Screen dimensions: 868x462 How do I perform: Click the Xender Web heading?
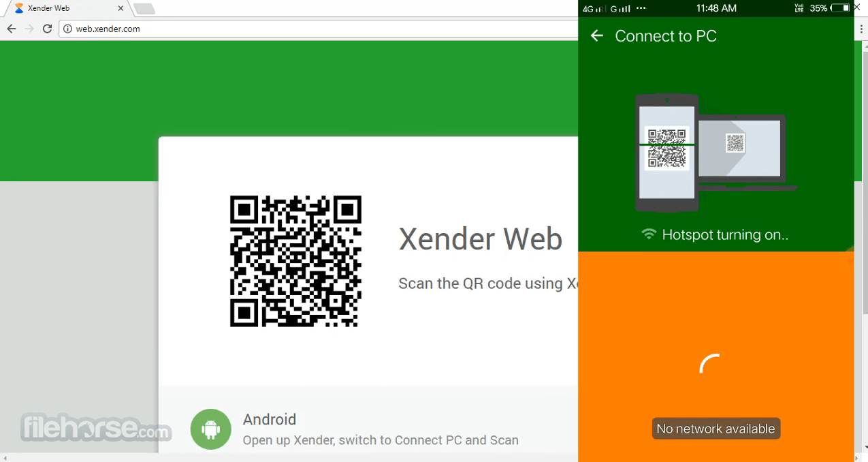(480, 239)
